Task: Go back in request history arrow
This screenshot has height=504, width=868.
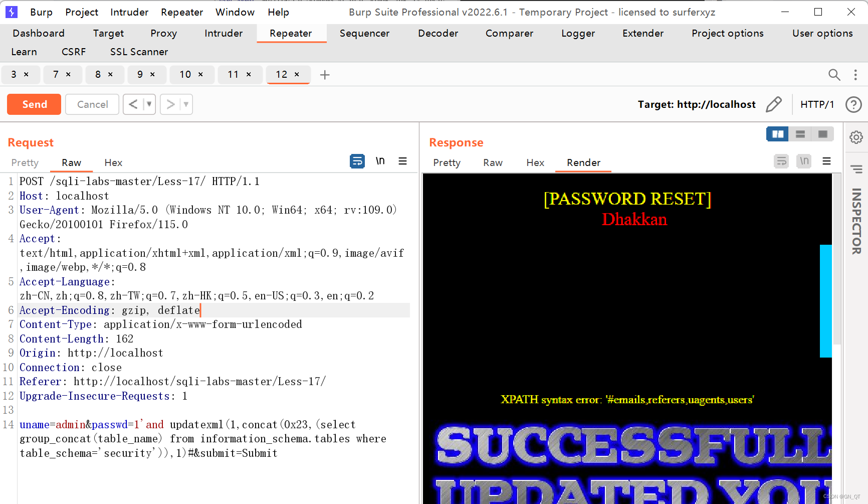Action: coord(133,104)
